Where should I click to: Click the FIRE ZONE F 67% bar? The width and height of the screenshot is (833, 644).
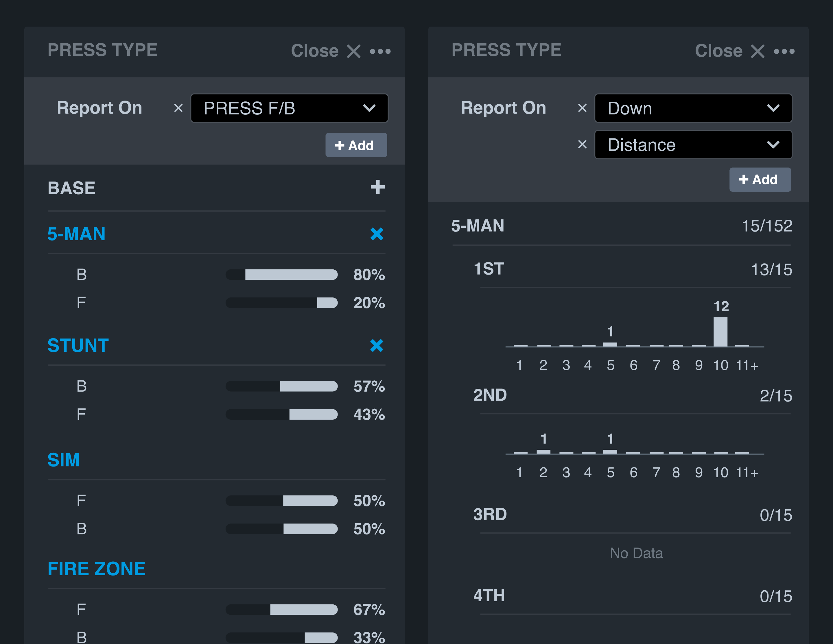click(x=281, y=610)
